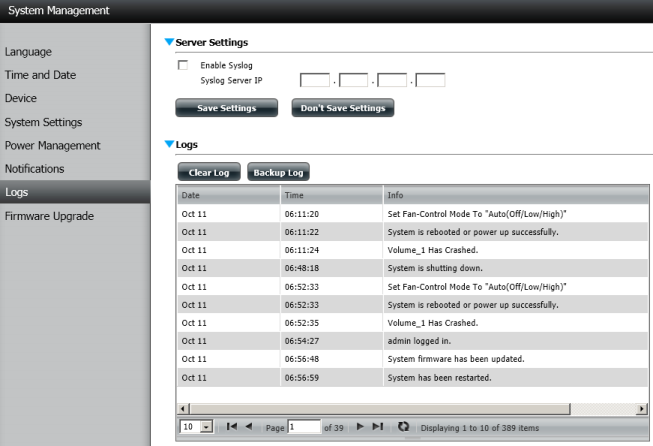
Task: Click the Clear Log button
Action: 209,172
